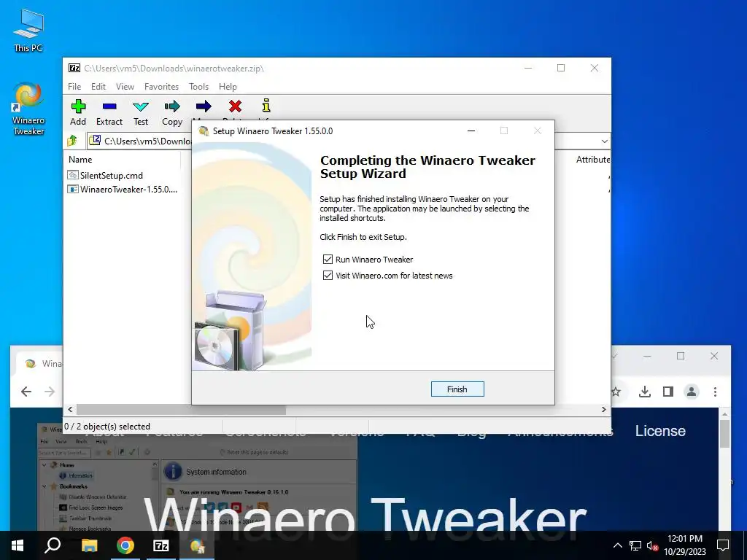Uncheck Run Winaero Tweaker checkbox

click(x=328, y=260)
